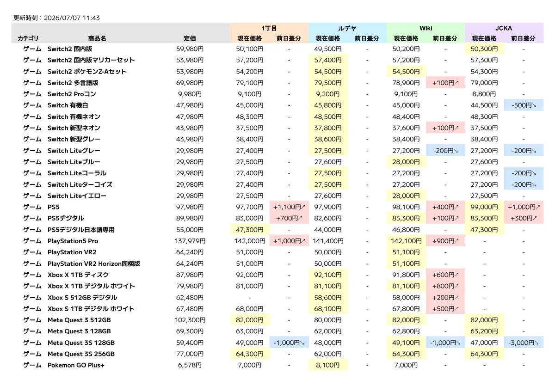Click the 更新時刻 2026/07/07 11:43 timestamp
Image resolution: width=555 pixels, height=392 pixels.
coord(57,18)
